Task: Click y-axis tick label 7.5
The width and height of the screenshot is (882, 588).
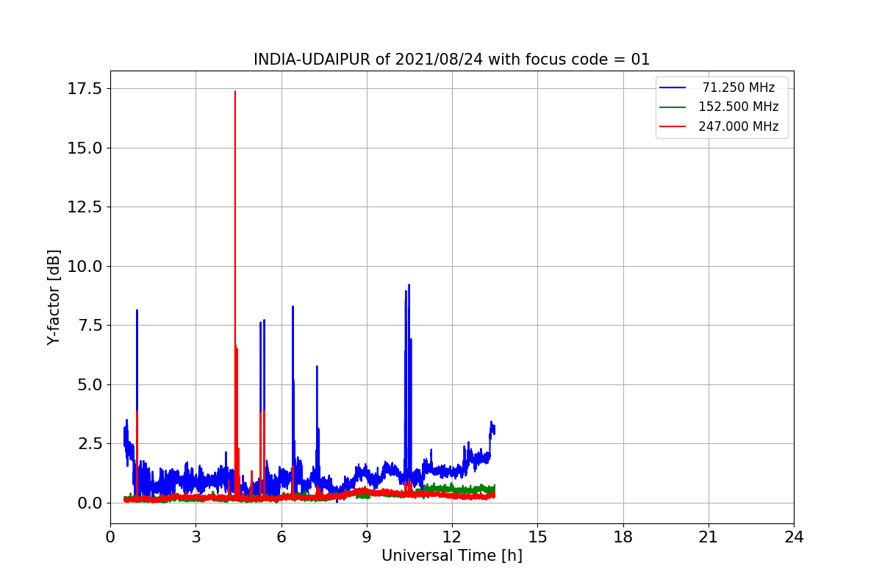Action: tap(89, 325)
